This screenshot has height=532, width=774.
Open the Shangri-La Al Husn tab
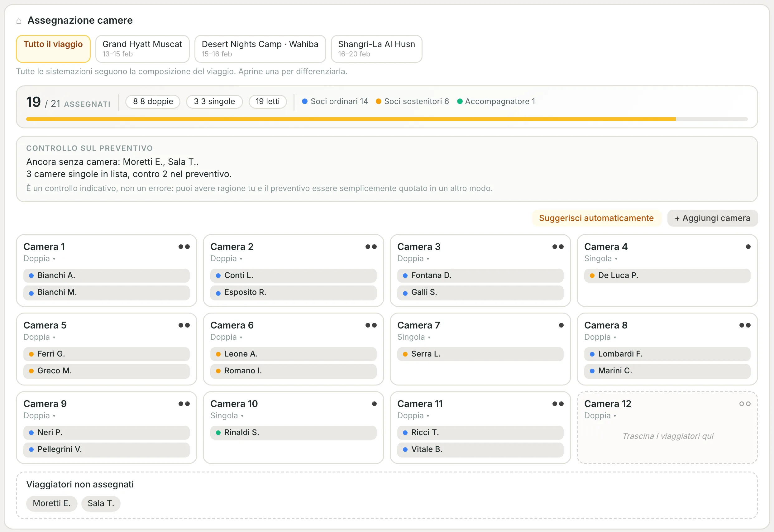coord(376,49)
